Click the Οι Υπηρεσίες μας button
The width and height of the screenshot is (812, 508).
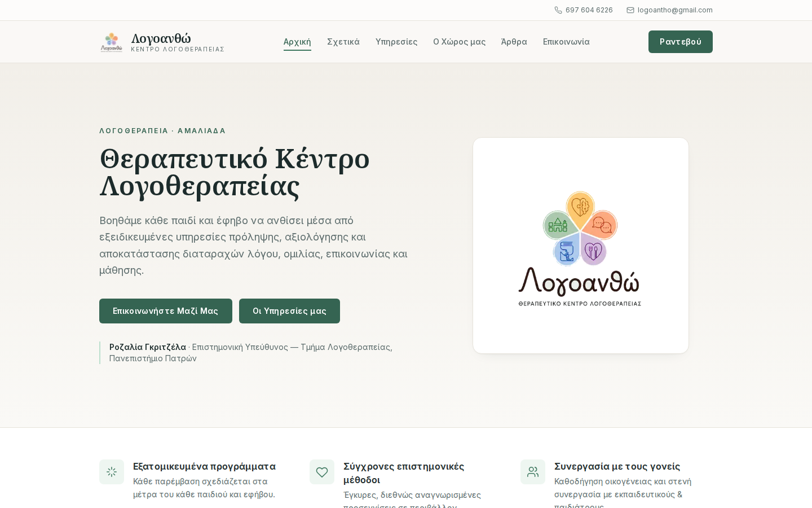coord(289,311)
